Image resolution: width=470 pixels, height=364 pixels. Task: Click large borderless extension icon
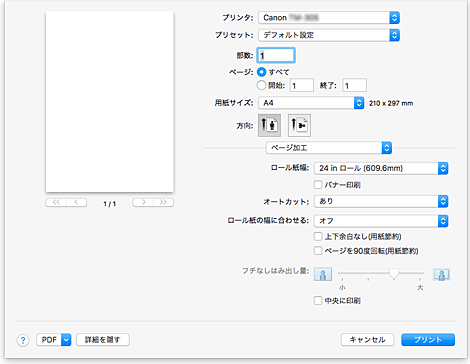(442, 274)
